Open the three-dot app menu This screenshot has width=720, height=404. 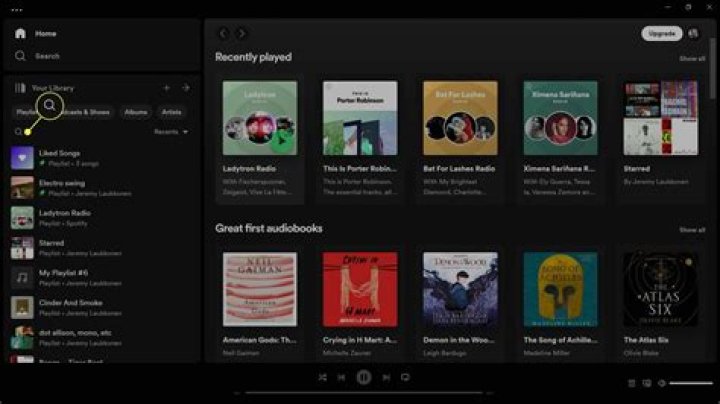(17, 10)
